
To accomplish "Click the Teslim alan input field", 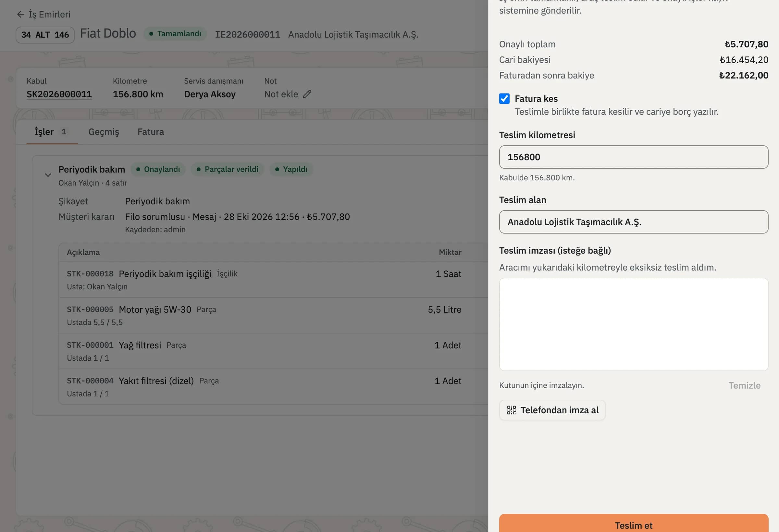I will coord(634,222).
